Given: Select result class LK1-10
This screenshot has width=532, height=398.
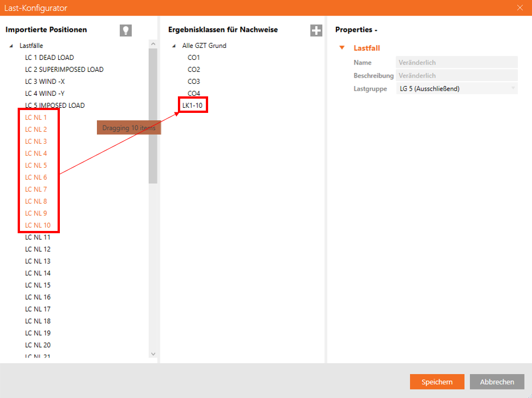Looking at the screenshot, I should [x=192, y=105].
